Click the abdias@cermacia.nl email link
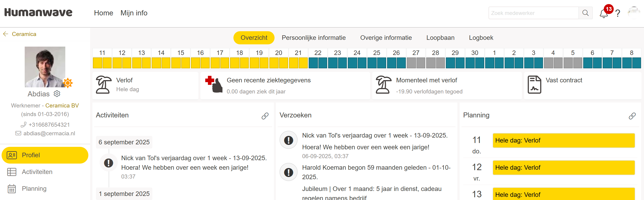The width and height of the screenshot is (644, 200). click(49, 133)
